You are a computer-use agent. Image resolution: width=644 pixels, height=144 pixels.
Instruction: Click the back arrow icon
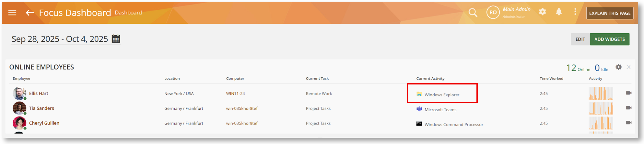pyautogui.click(x=30, y=13)
